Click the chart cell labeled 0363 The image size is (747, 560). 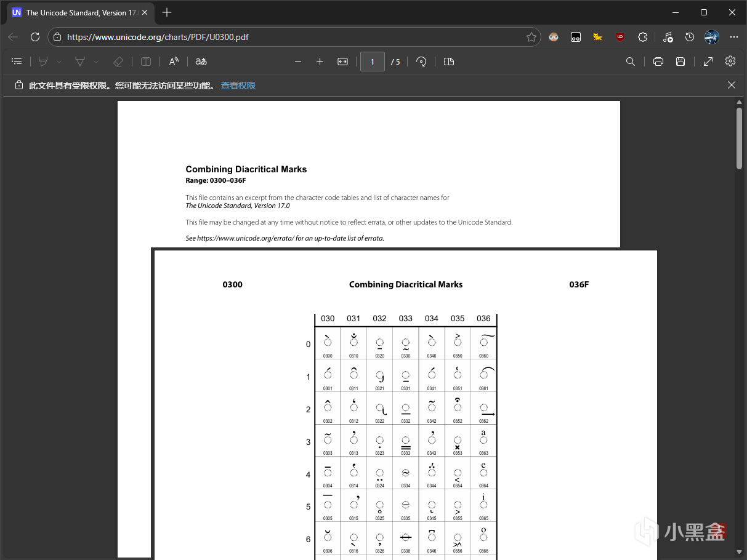483,441
